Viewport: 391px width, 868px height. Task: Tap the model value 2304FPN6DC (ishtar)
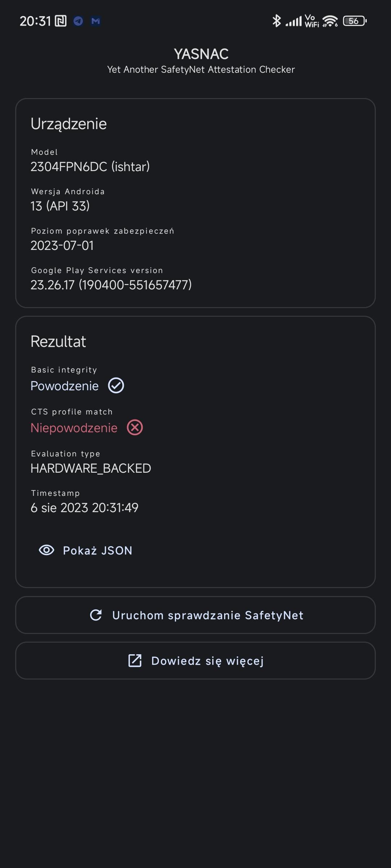(x=90, y=167)
